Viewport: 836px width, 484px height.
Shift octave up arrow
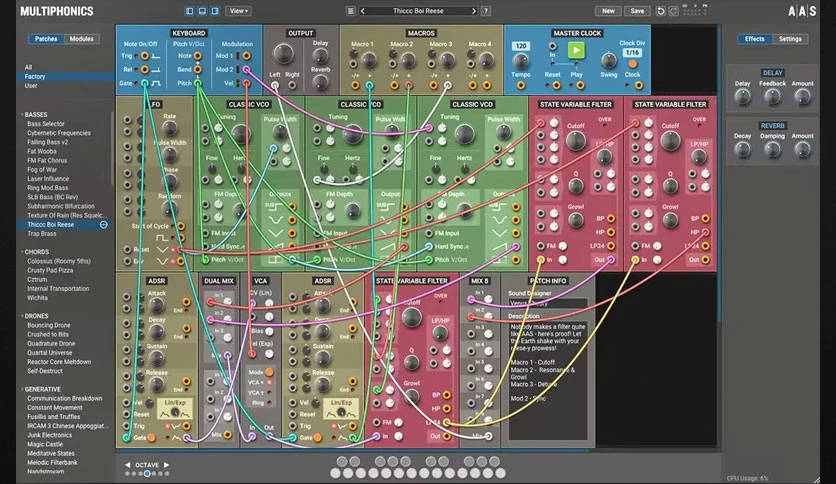coord(166,465)
